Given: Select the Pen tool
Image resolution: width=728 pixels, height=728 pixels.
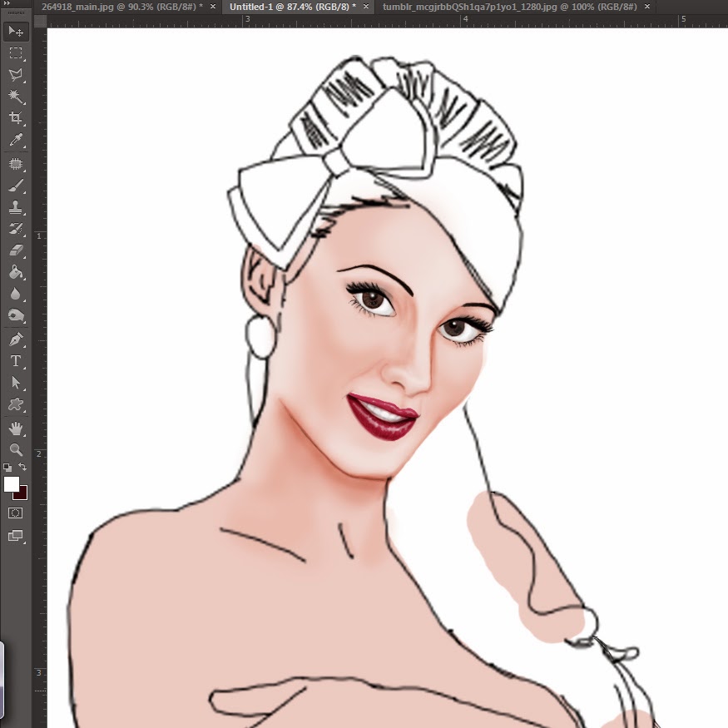Looking at the screenshot, I should [x=16, y=339].
